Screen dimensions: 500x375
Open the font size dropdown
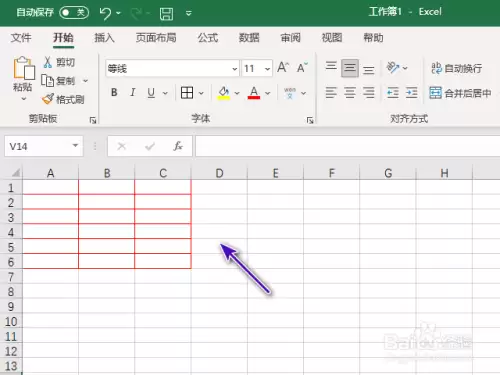[x=267, y=69]
